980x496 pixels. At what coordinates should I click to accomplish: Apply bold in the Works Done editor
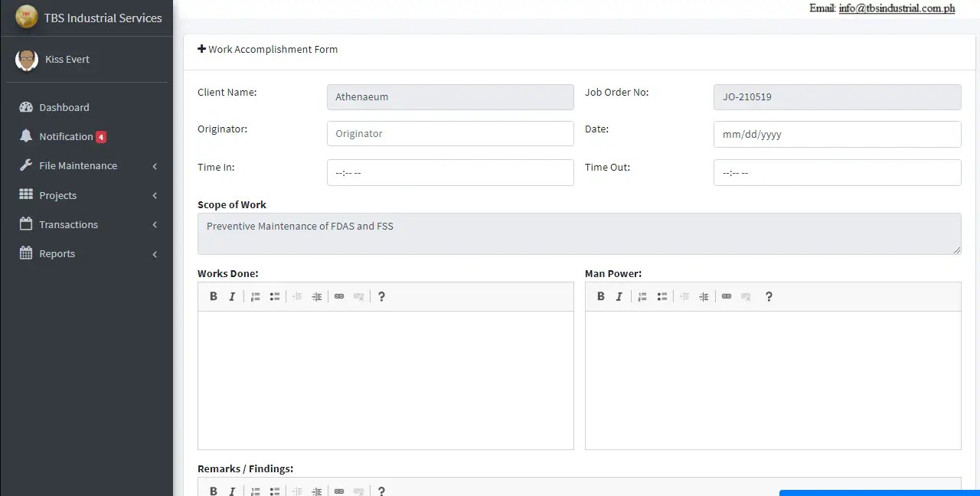[x=214, y=296]
